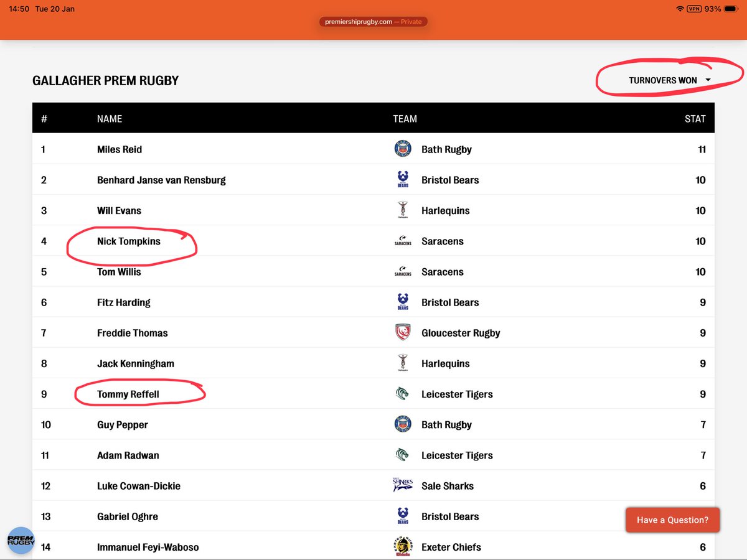
Task: Click the stat value 11 for Miles Reid
Action: click(702, 149)
